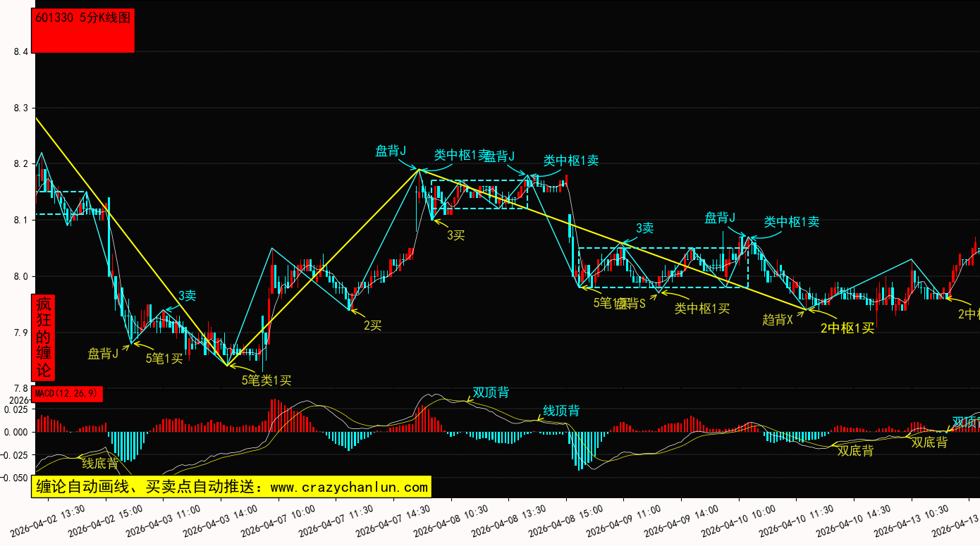Select the 8.2 price level on the Y axis
Image resolution: width=980 pixels, height=546 pixels.
click(x=21, y=164)
